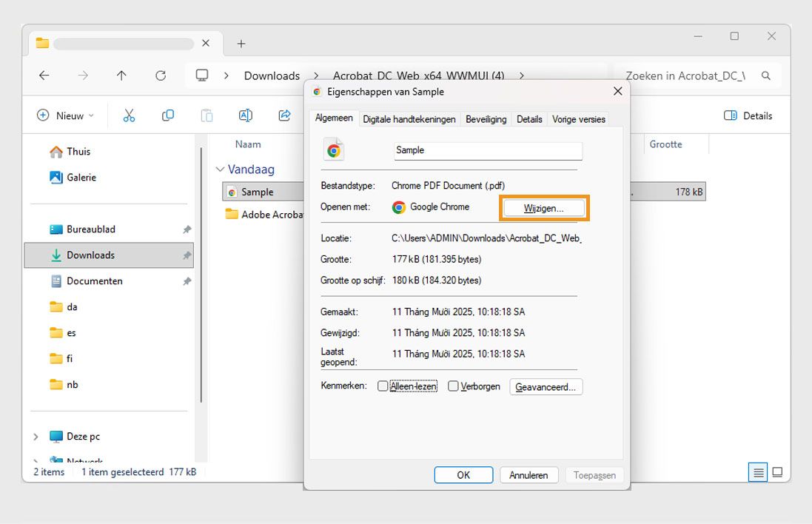812x524 pixels.
Task: Switch to large thumbnails view icon
Action: (777, 472)
